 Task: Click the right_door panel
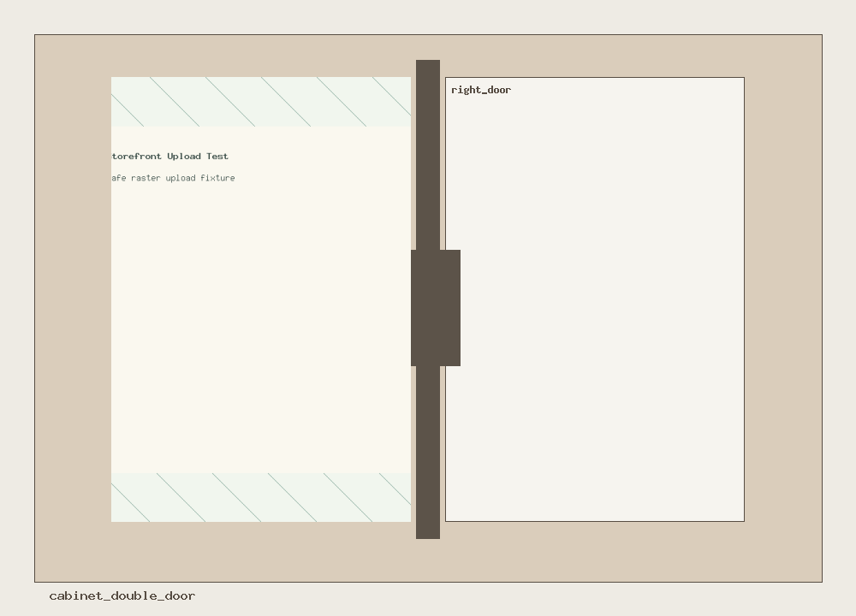click(595, 299)
